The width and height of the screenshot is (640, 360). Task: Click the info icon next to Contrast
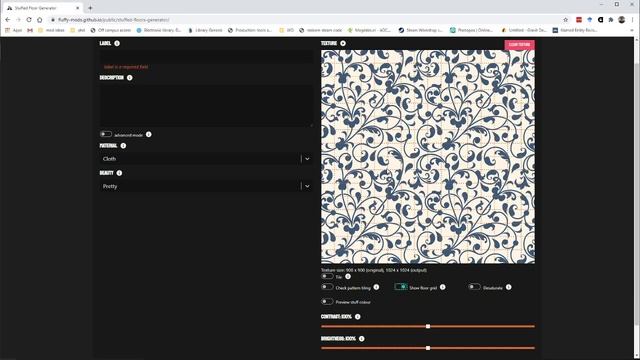click(358, 317)
